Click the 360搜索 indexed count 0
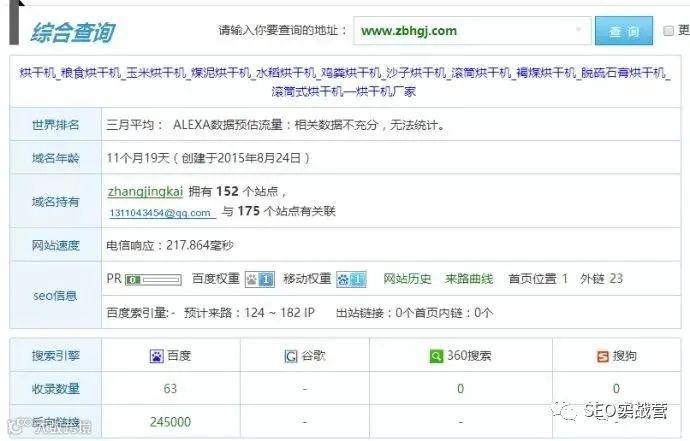 pyautogui.click(x=460, y=389)
